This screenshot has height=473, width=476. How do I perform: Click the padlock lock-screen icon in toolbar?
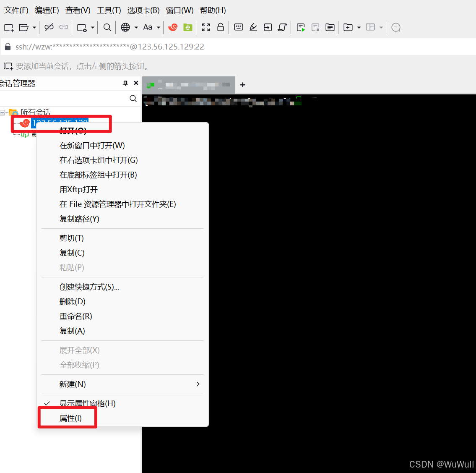221,27
